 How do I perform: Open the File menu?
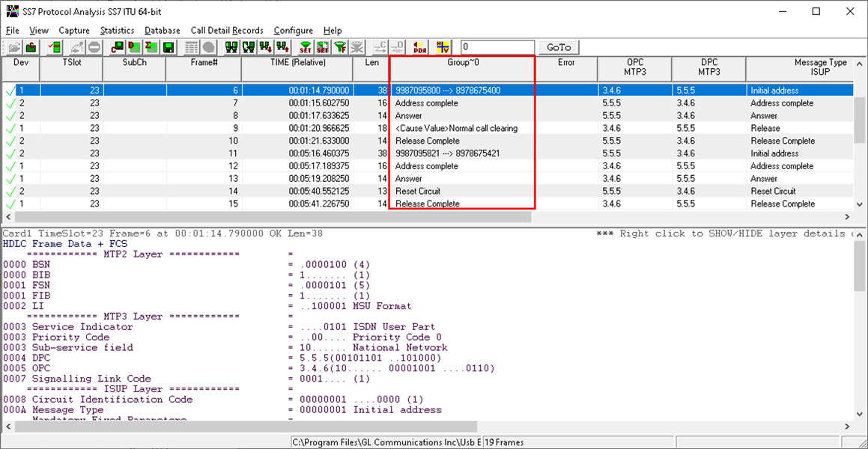coord(12,31)
